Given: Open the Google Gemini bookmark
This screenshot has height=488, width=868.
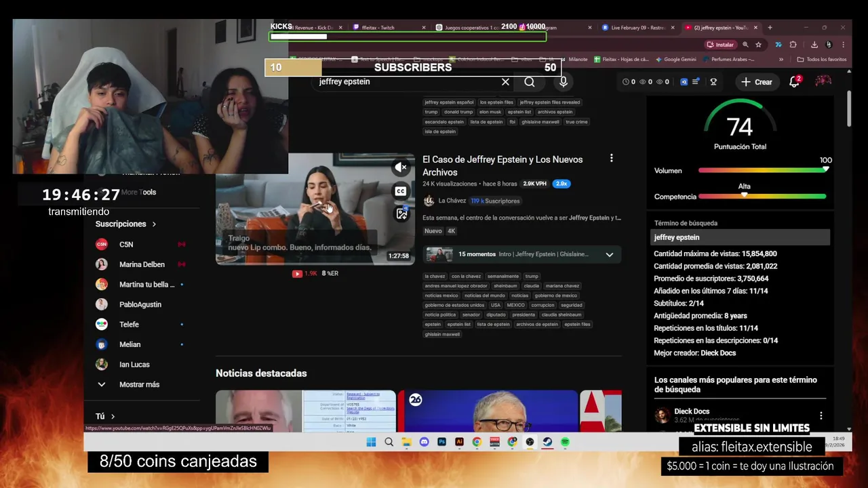Looking at the screenshot, I should [675, 60].
